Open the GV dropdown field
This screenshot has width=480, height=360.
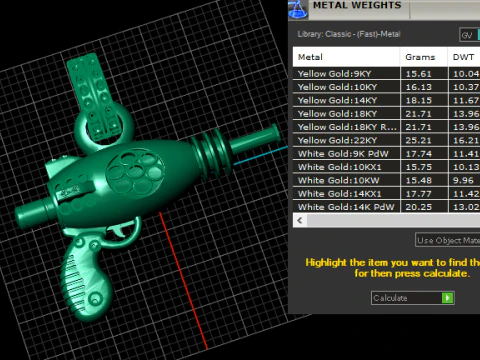point(470,35)
